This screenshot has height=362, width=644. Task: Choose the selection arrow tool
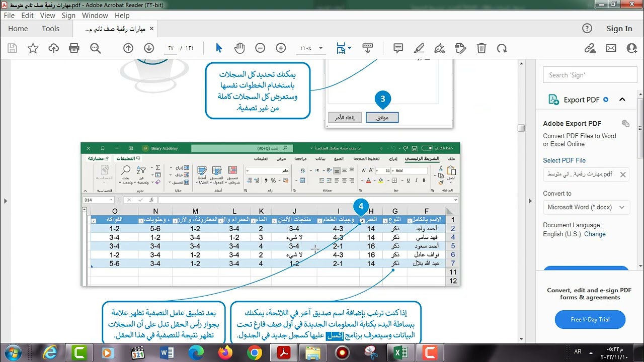219,48
